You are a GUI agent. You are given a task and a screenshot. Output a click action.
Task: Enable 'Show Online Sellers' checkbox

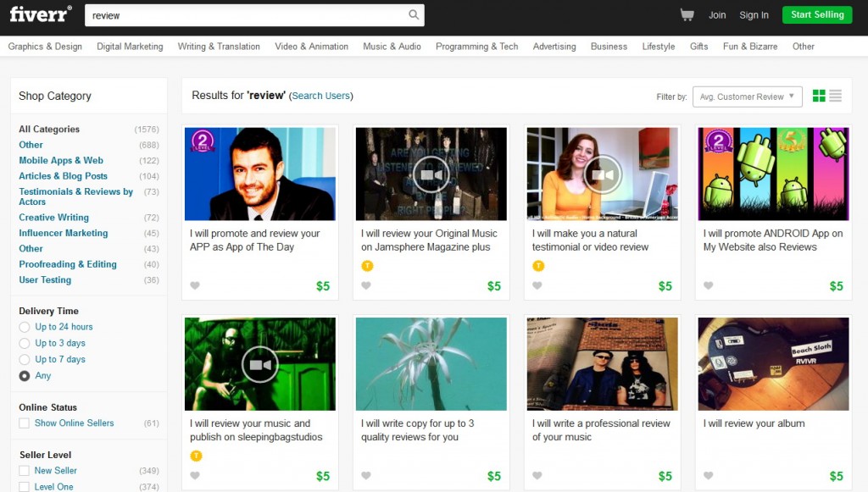pyautogui.click(x=25, y=423)
